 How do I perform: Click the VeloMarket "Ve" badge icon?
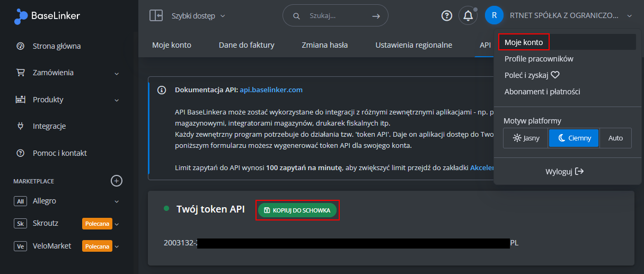(20, 246)
